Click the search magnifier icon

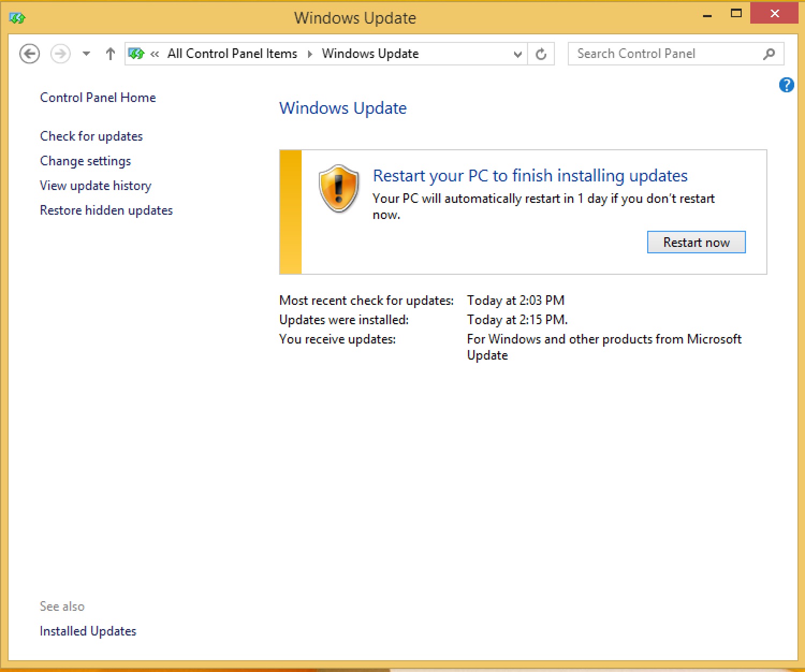click(x=769, y=54)
